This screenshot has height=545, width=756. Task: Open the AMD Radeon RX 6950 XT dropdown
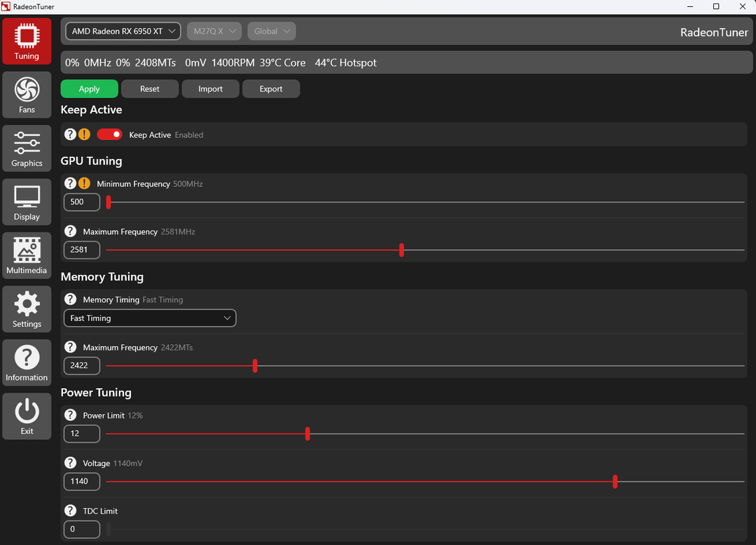(123, 31)
